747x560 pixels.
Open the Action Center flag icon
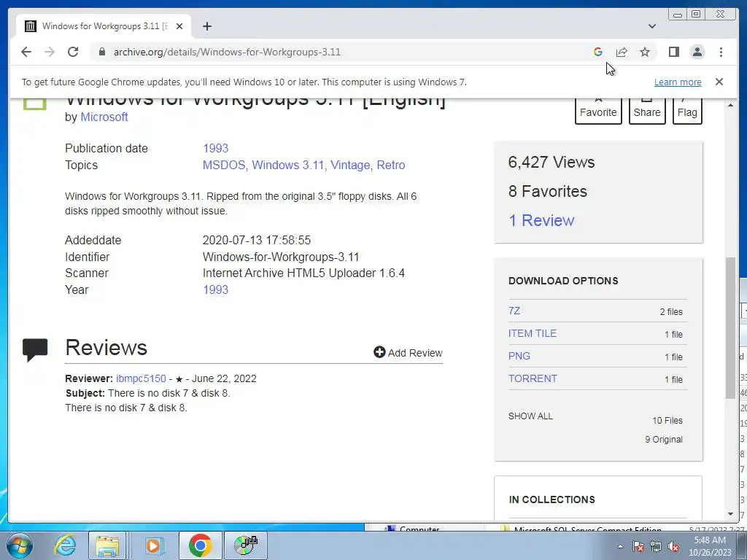tap(638, 547)
